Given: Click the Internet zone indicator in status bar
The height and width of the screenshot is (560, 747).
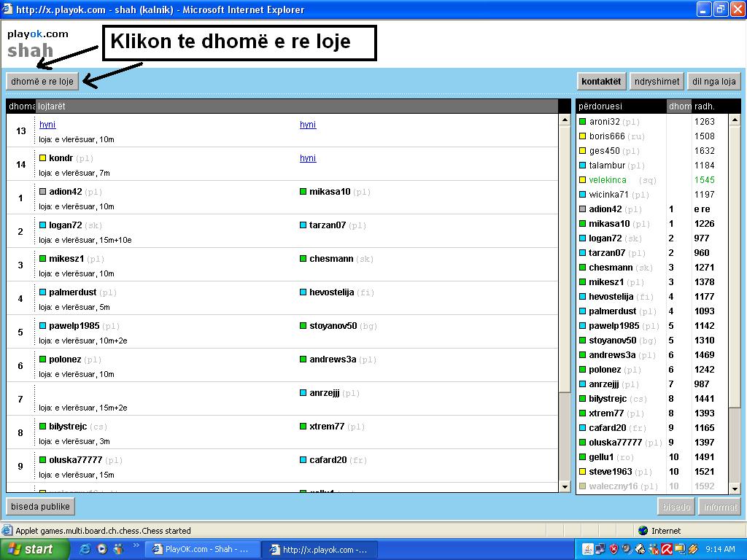Looking at the screenshot, I should click(x=659, y=531).
